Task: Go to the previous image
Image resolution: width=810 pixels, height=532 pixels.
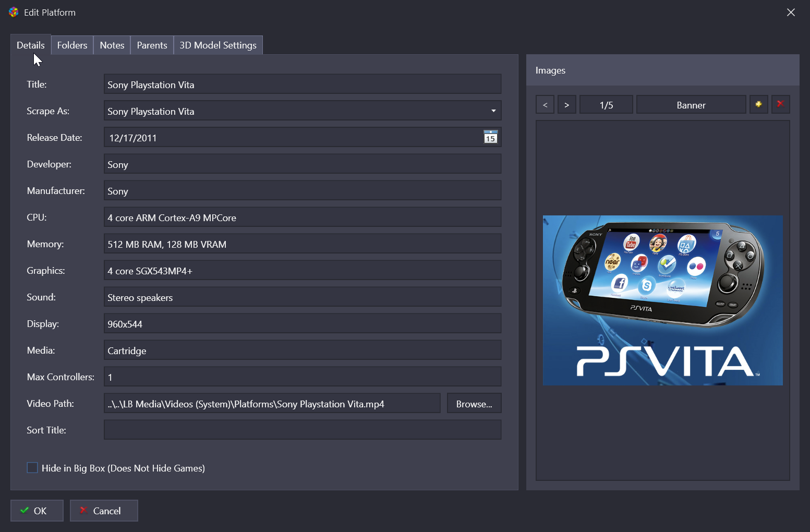Action: tap(545, 104)
